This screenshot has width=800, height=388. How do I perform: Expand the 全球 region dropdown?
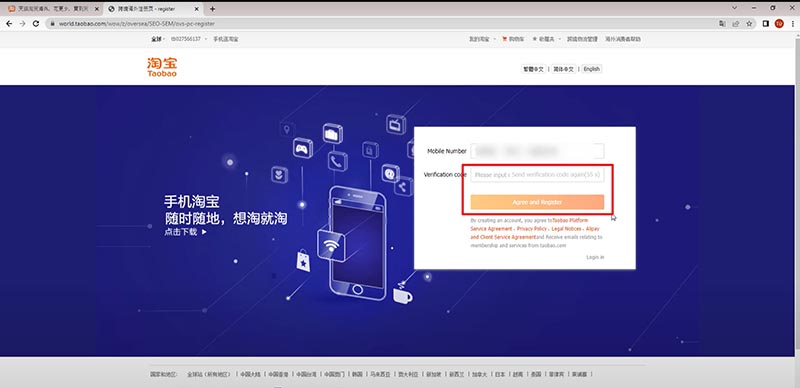(158, 39)
